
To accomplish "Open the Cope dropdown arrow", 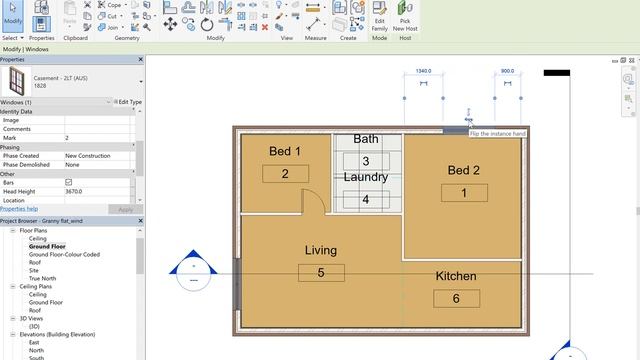I will (125, 5).
